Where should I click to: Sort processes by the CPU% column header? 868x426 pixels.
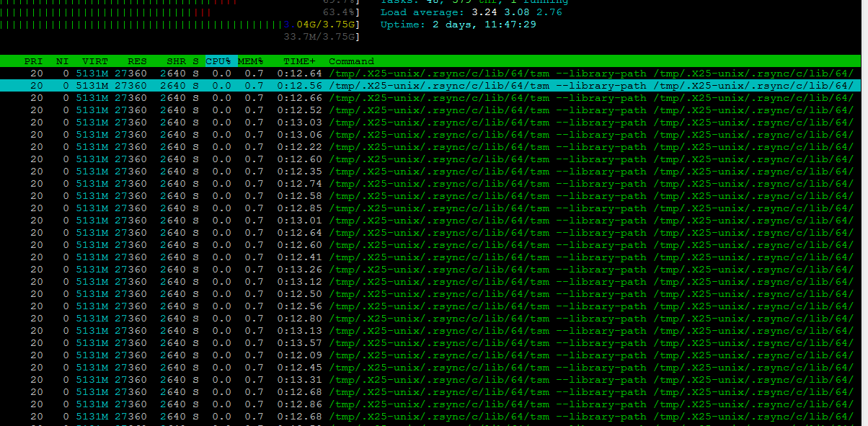[218, 61]
